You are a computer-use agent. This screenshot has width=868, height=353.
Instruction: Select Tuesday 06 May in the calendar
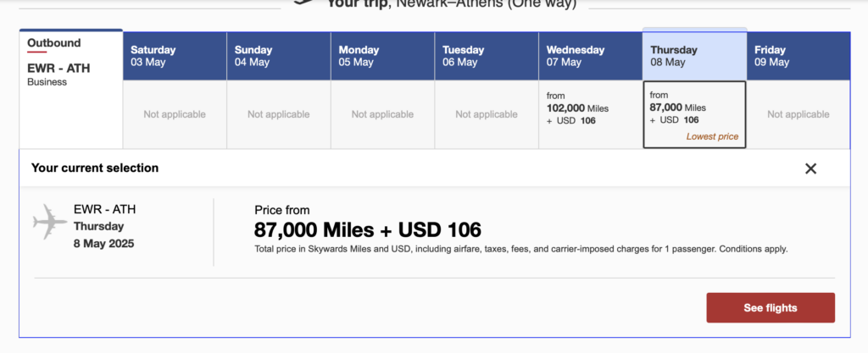click(x=486, y=56)
